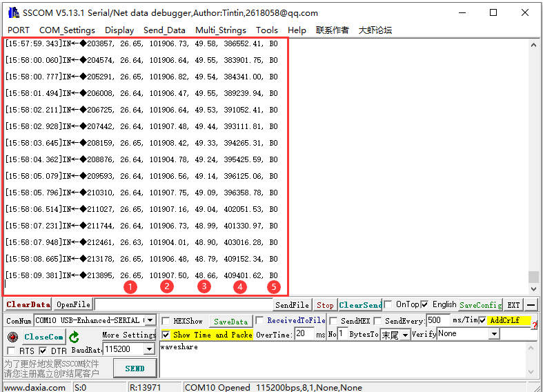Screen dimensions: 543x392
Task: Click the log line with timestamp 15:57:59.343
Action: click(x=141, y=43)
